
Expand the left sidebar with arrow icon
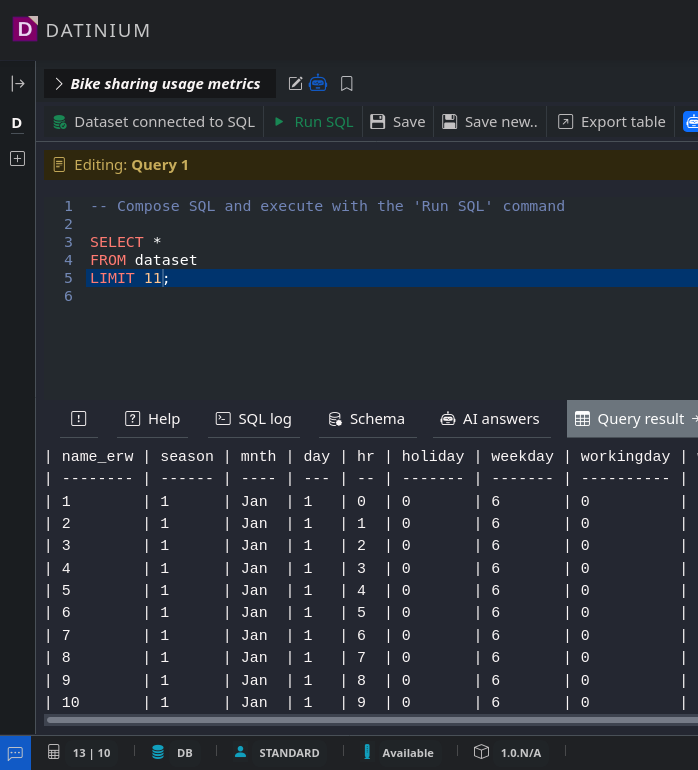tap(17, 84)
